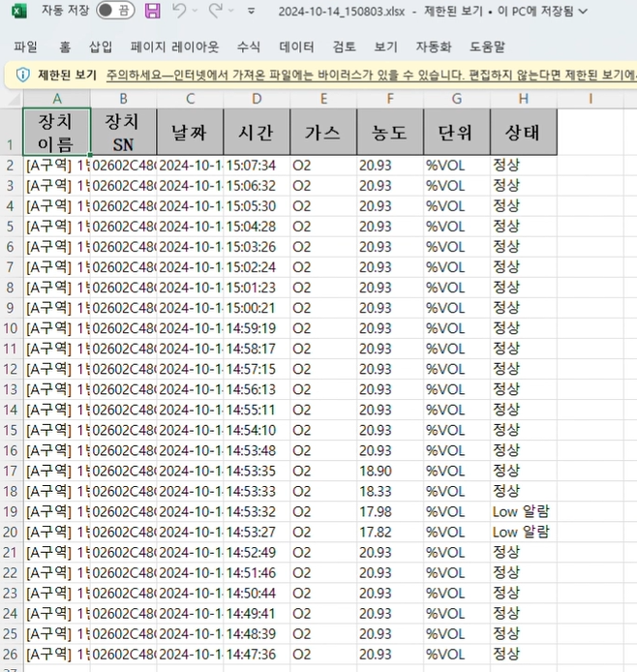Click the Redo arrow icon
This screenshot has width=637, height=672.
pyautogui.click(x=216, y=11)
